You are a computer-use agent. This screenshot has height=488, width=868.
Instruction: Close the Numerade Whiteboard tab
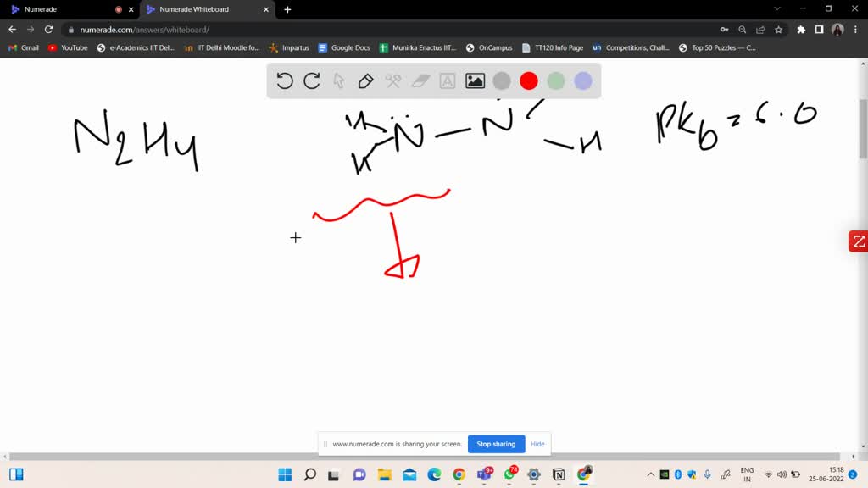[265, 9]
